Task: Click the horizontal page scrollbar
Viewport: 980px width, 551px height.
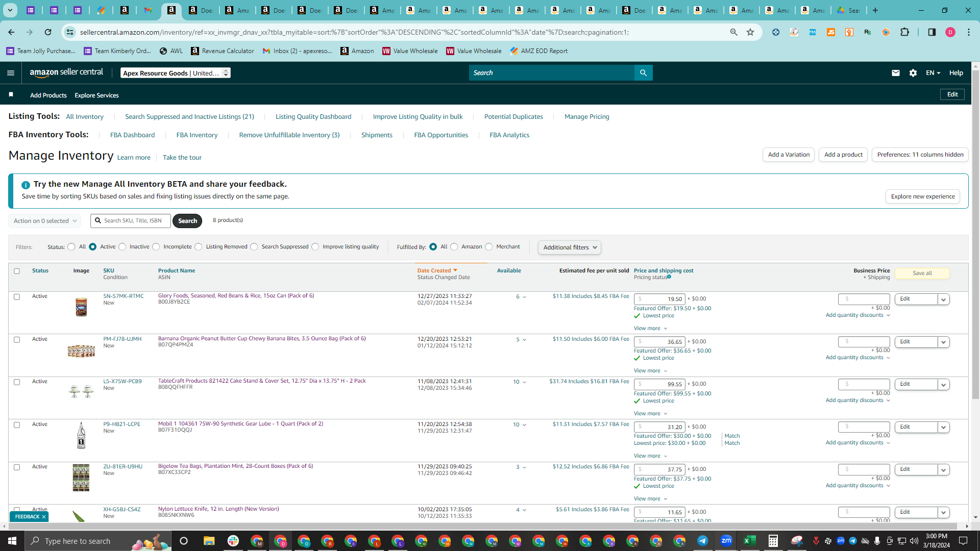Action: tap(482, 526)
